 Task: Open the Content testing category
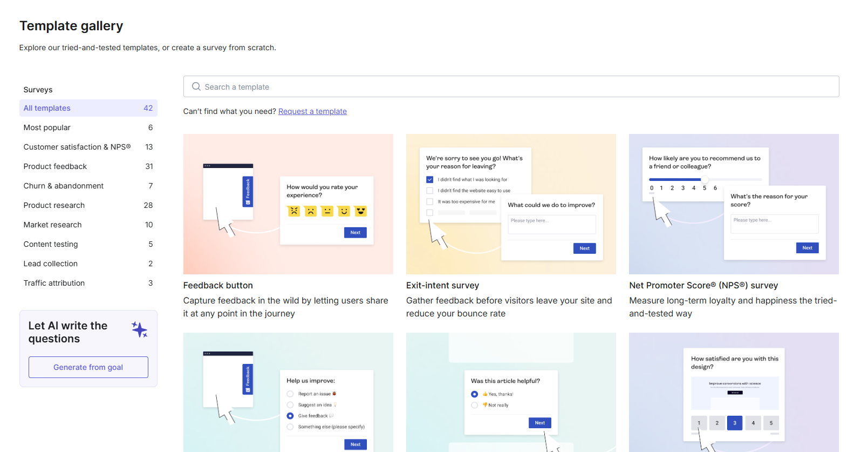tap(88, 244)
